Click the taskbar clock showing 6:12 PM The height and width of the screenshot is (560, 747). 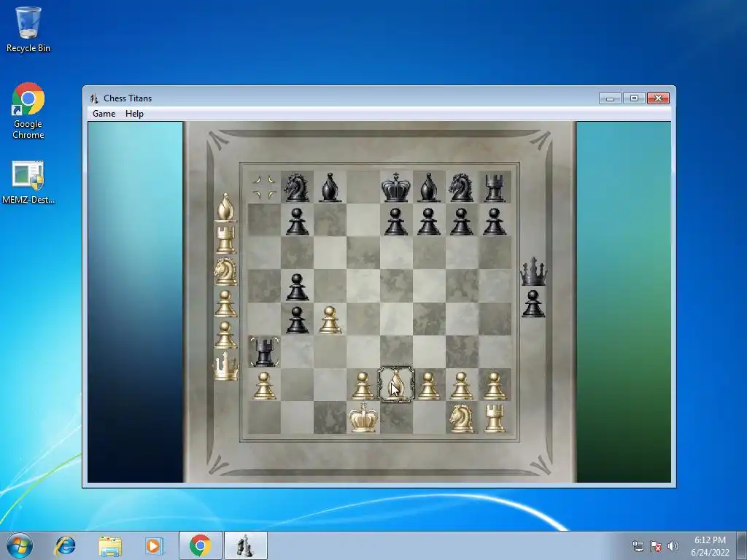710,545
